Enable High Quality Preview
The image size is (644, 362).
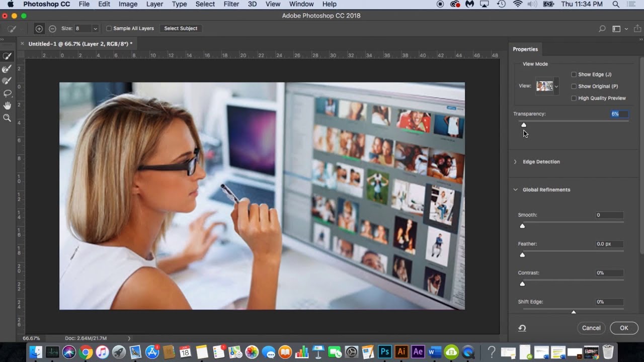[574, 98]
